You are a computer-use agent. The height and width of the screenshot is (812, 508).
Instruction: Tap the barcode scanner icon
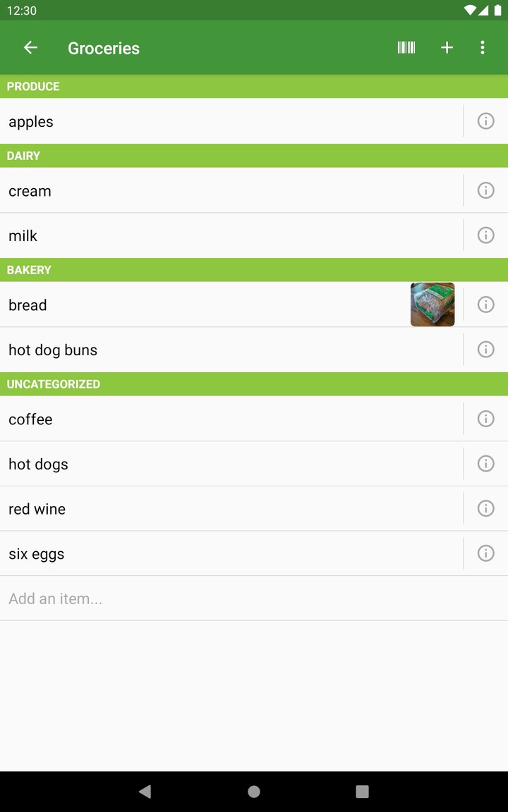pos(406,48)
